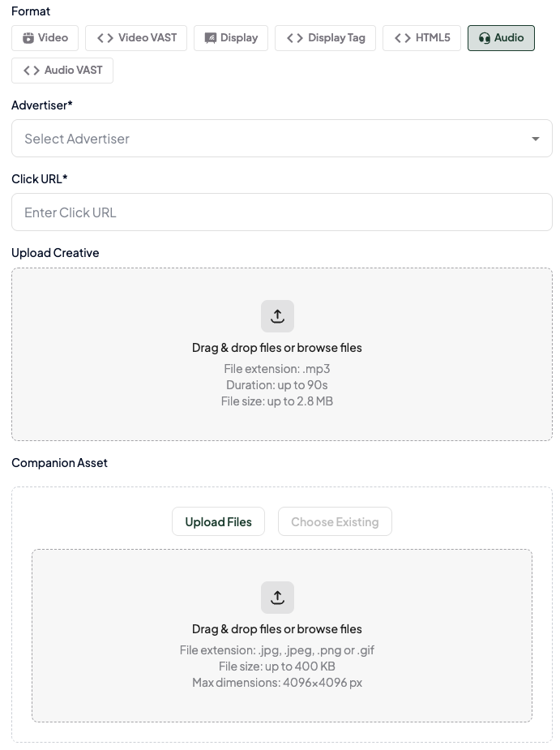Switch to the Upload Files tab
This screenshot has height=750, width=560.
coord(218,521)
